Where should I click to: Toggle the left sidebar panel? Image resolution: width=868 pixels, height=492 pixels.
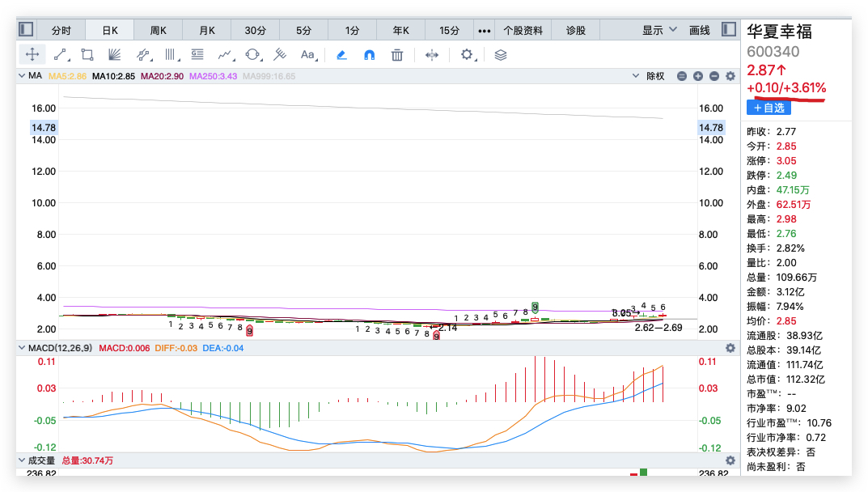pyautogui.click(x=27, y=30)
